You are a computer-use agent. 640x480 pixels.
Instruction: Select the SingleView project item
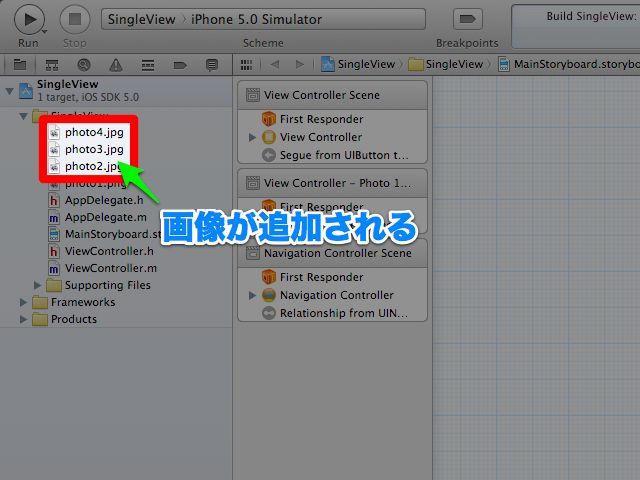[116, 91]
